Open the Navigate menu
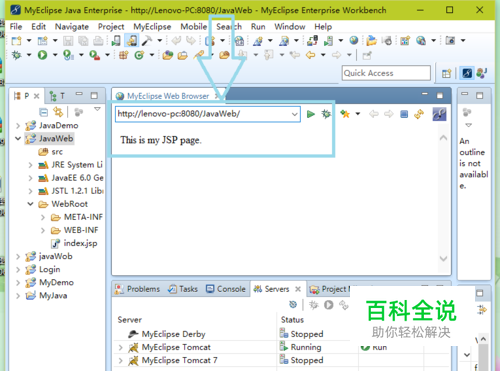 coord(72,27)
